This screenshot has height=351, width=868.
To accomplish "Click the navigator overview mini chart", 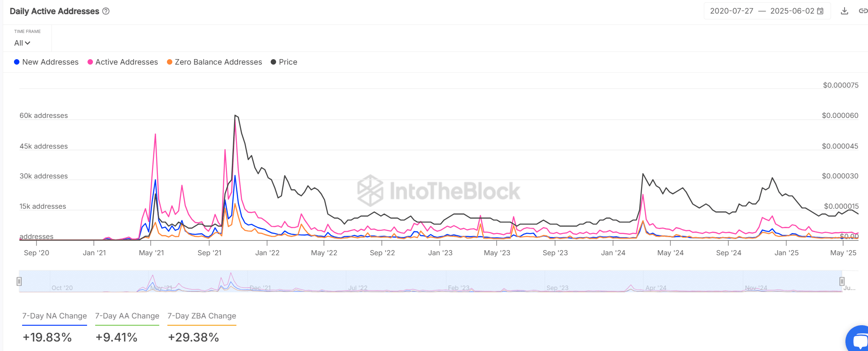I will point(429,281).
